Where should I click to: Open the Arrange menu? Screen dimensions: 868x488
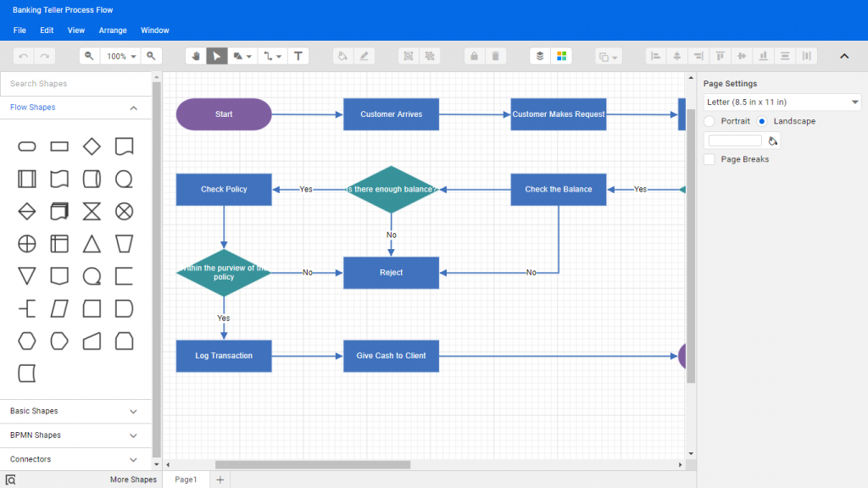(x=113, y=30)
